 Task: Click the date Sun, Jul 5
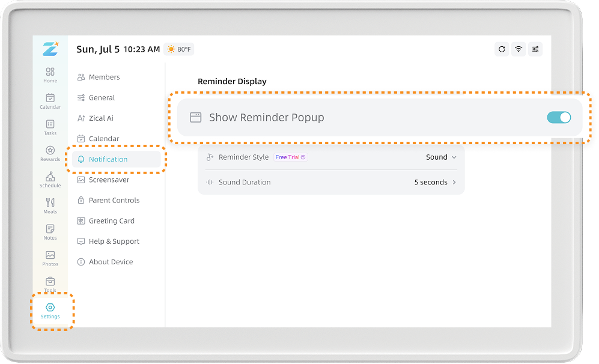pyautogui.click(x=98, y=49)
